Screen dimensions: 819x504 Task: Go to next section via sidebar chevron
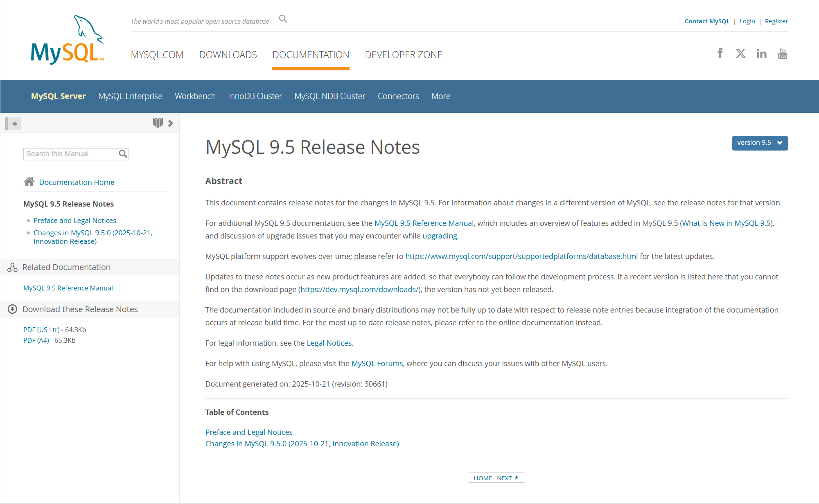pyautogui.click(x=171, y=123)
